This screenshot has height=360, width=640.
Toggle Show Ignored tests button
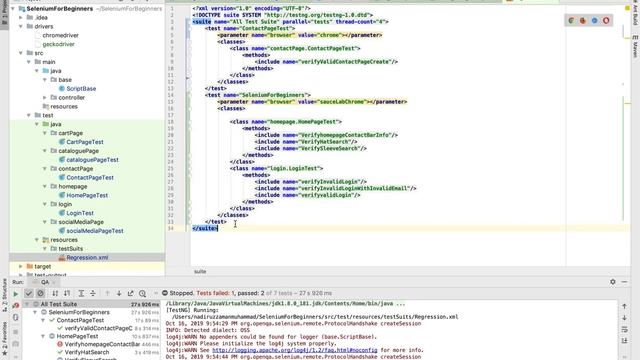40,293
